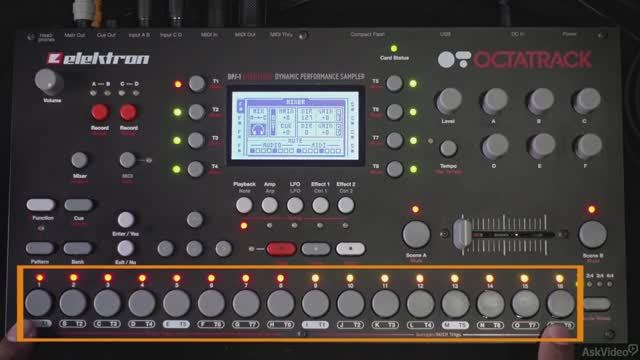The image size is (640, 360).
Task: Click the play button in transport
Action: [316, 249]
